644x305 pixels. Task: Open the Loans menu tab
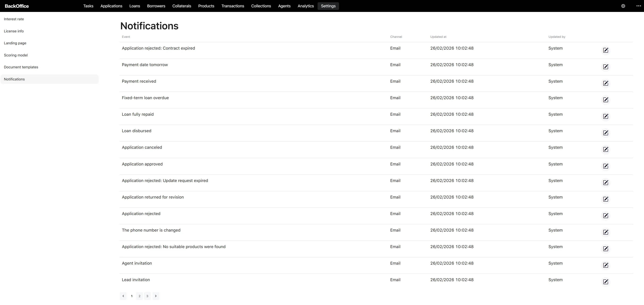[x=134, y=6]
